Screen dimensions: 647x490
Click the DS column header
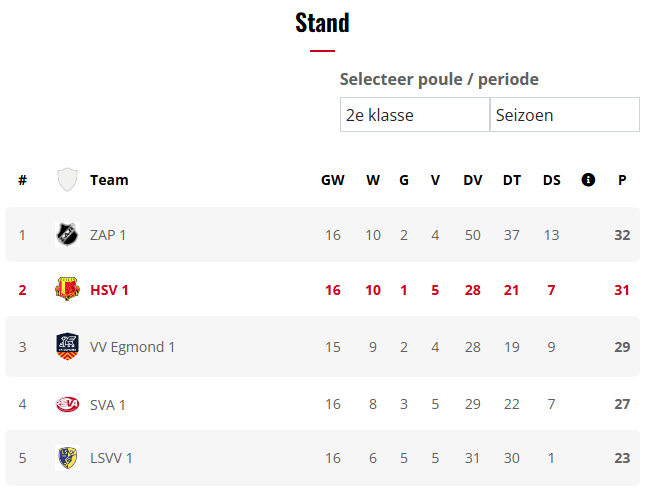pyautogui.click(x=552, y=180)
